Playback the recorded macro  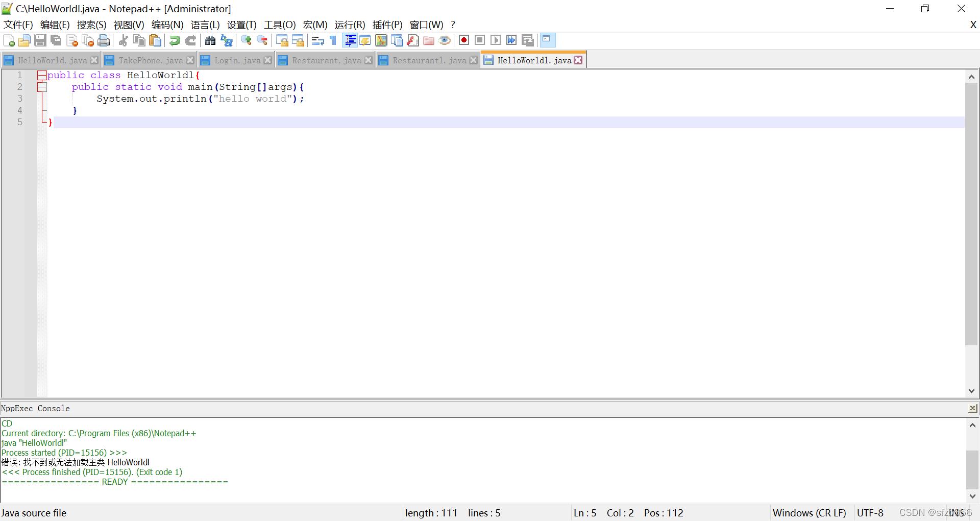pos(496,40)
